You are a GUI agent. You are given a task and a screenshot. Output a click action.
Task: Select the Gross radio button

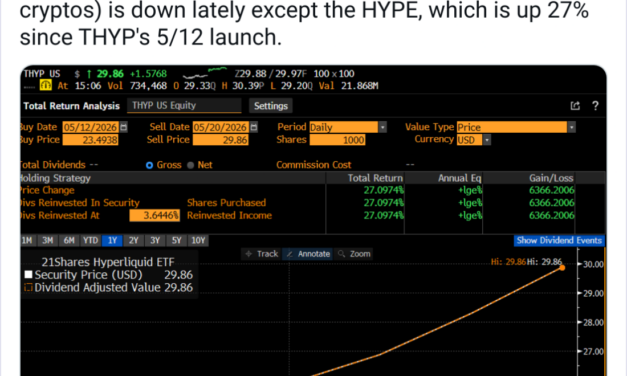pos(150,165)
